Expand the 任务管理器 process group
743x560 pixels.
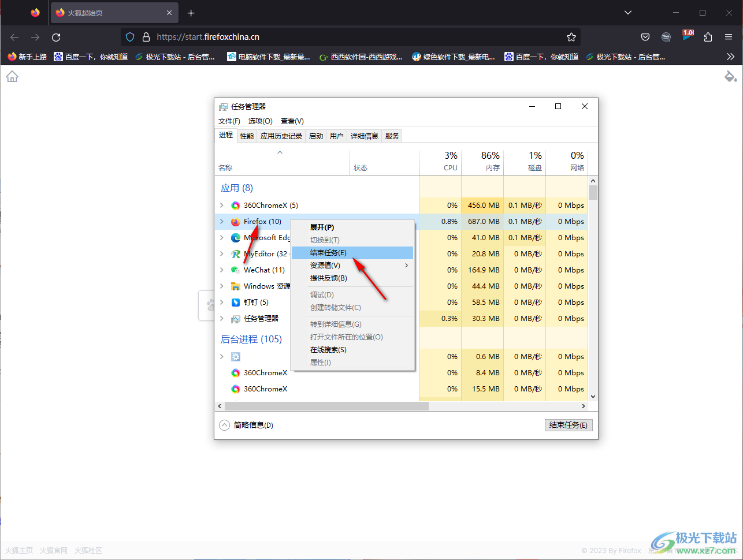[x=222, y=319]
